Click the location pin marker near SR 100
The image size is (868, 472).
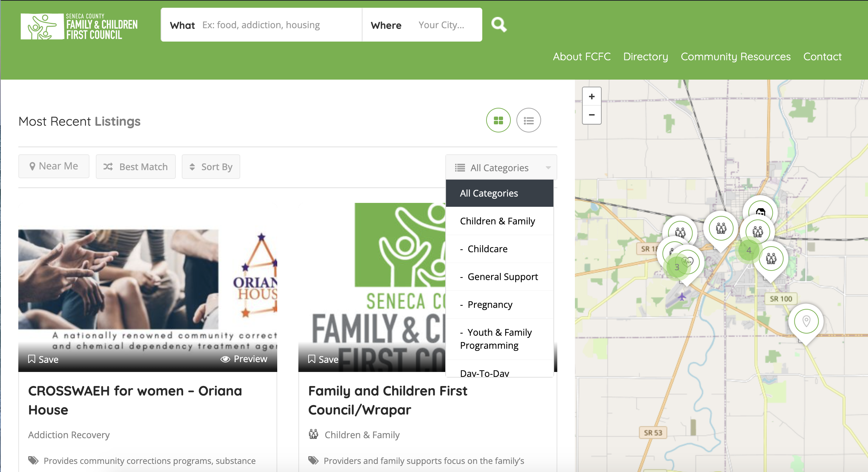point(806,321)
